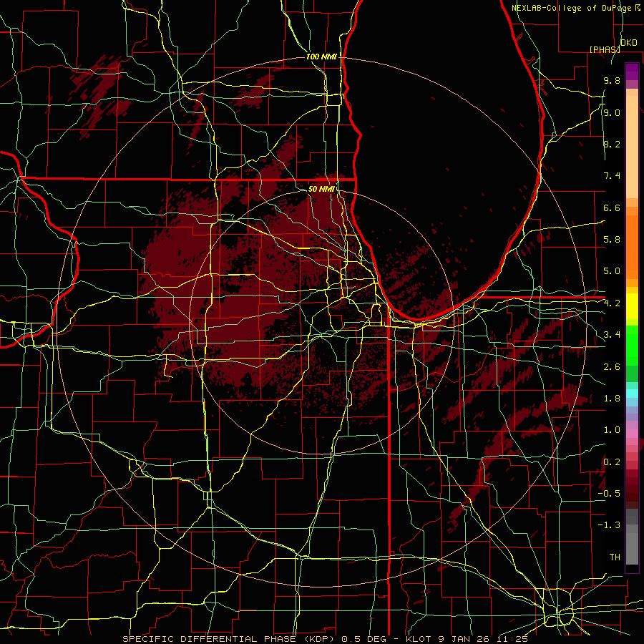Click the -1.3 scale value
644x644 pixels.
(x=609, y=525)
